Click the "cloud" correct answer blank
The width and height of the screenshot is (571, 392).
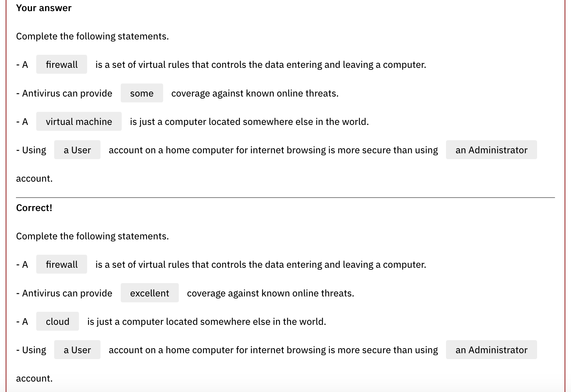(x=57, y=322)
